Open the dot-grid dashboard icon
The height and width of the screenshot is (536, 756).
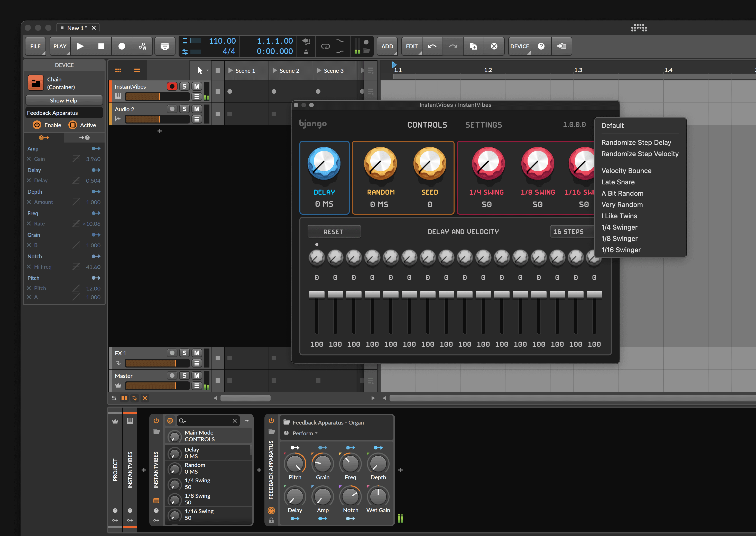pos(639,28)
